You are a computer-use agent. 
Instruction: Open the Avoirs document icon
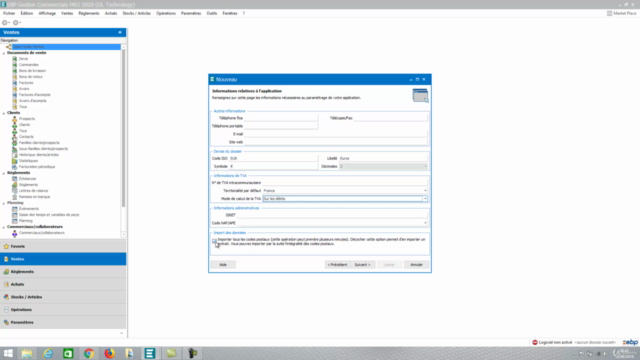pos(15,89)
